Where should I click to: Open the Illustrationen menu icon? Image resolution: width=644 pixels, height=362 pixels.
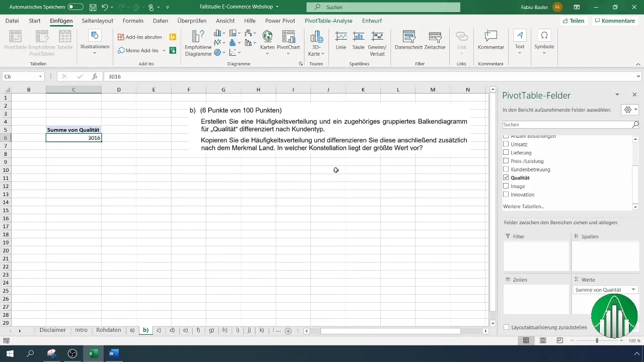click(x=95, y=42)
